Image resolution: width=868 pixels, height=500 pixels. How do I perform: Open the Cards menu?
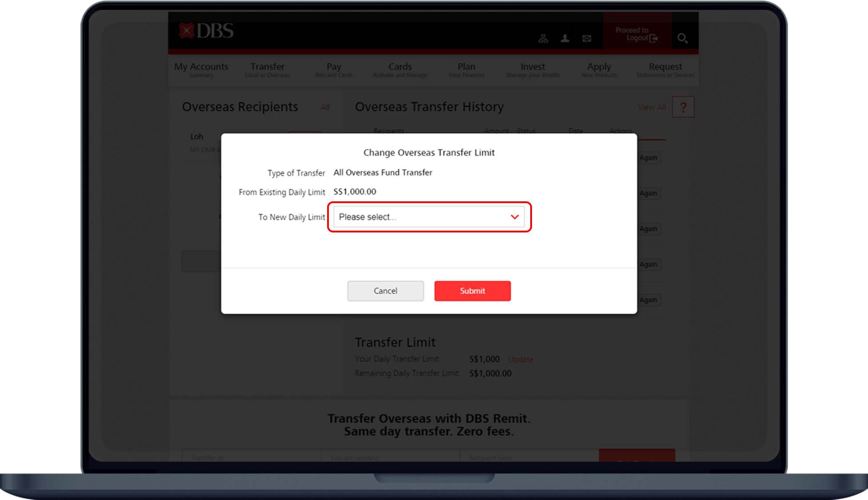400,70
